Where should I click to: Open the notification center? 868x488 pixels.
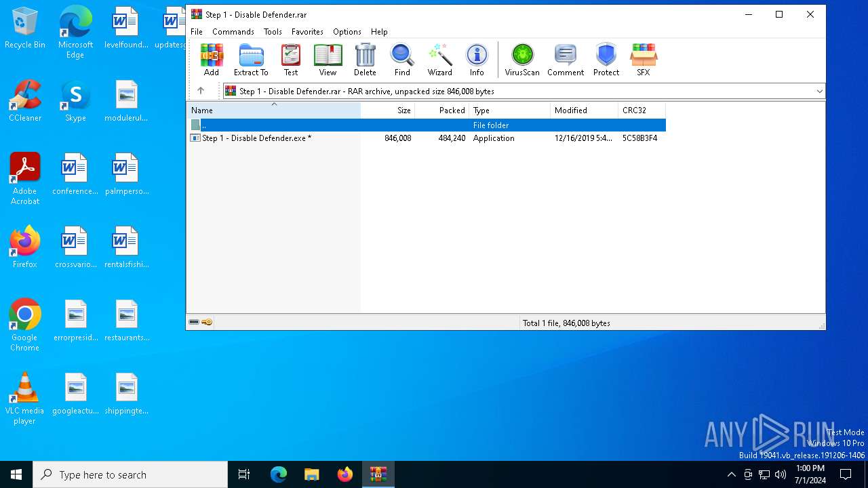click(x=846, y=474)
